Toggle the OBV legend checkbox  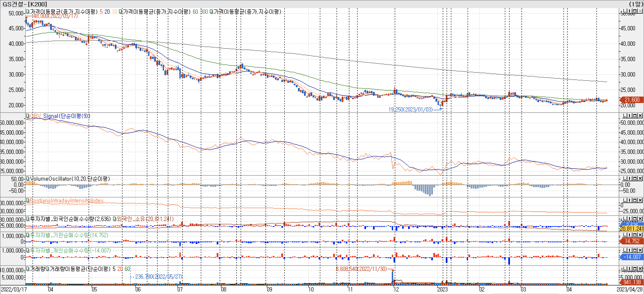28,116
